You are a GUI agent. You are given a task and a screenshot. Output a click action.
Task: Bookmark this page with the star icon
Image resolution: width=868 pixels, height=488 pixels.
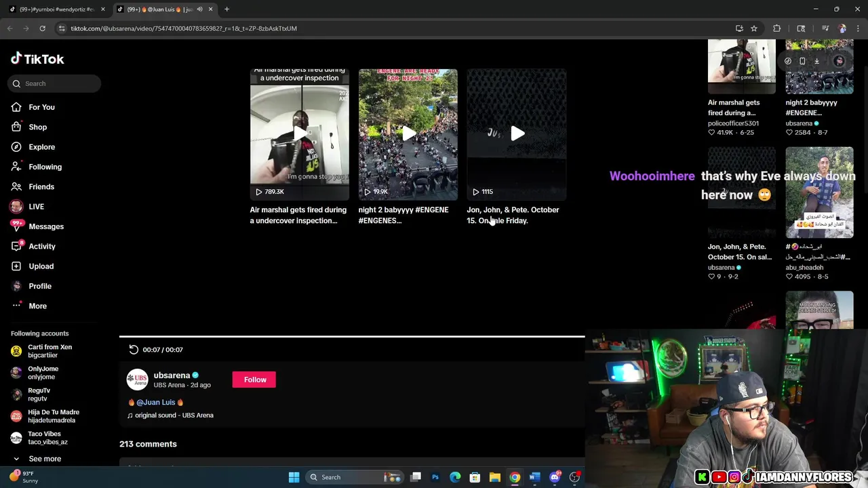[754, 28]
